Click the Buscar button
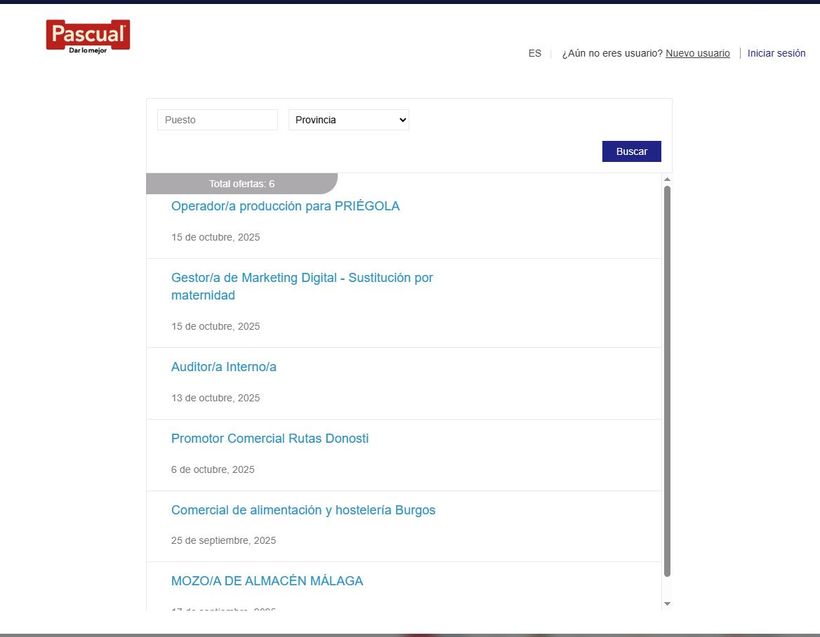Viewport: 820px width, 637px height. pos(631,150)
